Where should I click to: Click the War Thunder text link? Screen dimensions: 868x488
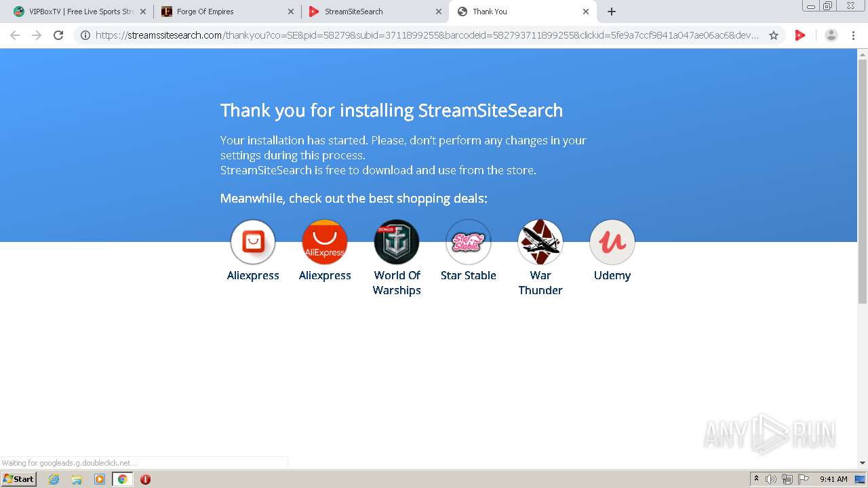pyautogui.click(x=540, y=283)
